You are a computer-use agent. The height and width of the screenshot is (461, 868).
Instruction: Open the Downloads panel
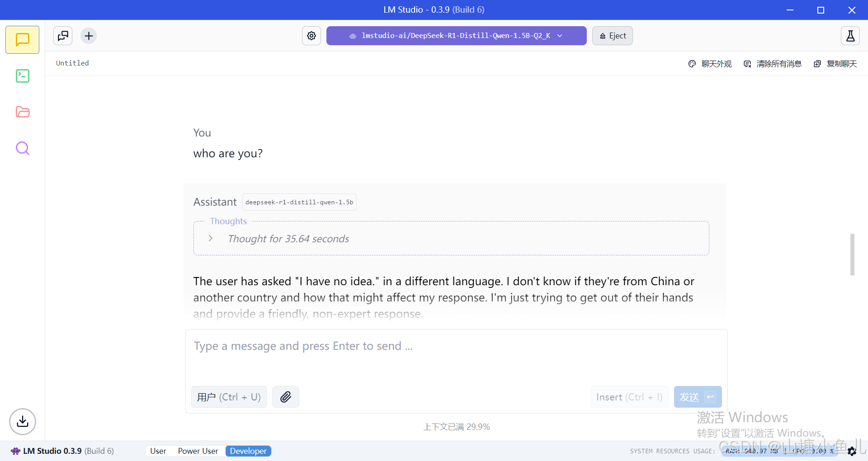click(23, 422)
